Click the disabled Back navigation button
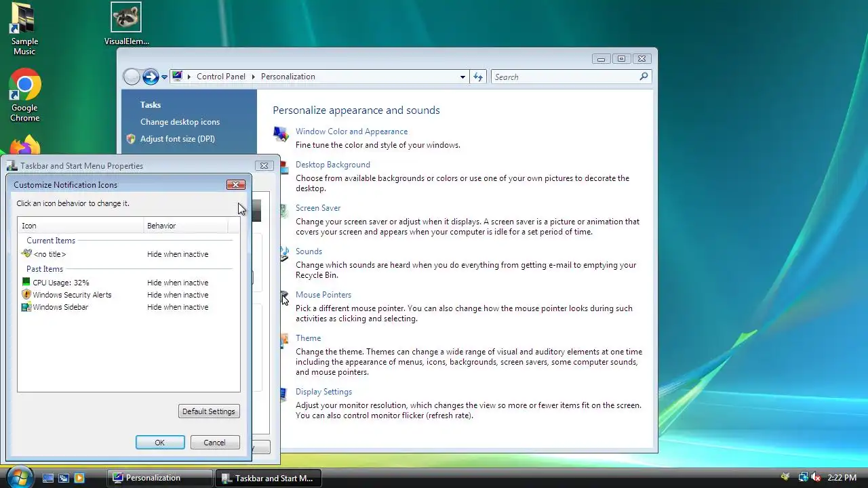The height and width of the screenshot is (488, 868). pos(132,77)
